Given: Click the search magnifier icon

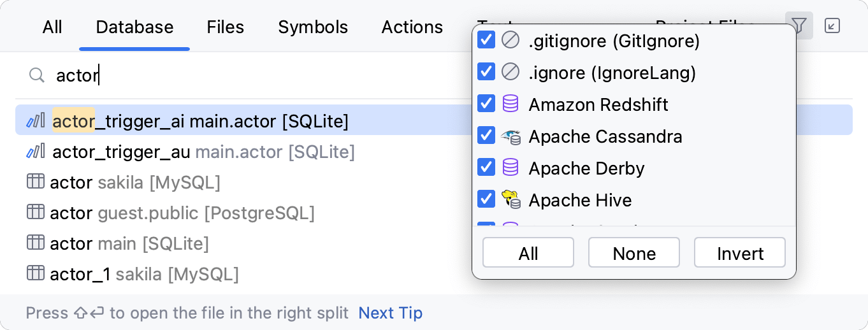Looking at the screenshot, I should [36, 76].
